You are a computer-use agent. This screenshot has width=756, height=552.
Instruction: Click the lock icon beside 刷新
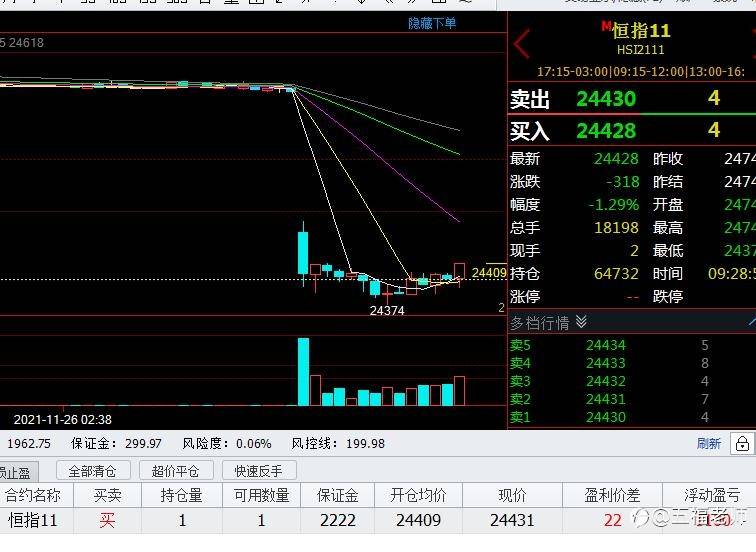click(x=742, y=444)
